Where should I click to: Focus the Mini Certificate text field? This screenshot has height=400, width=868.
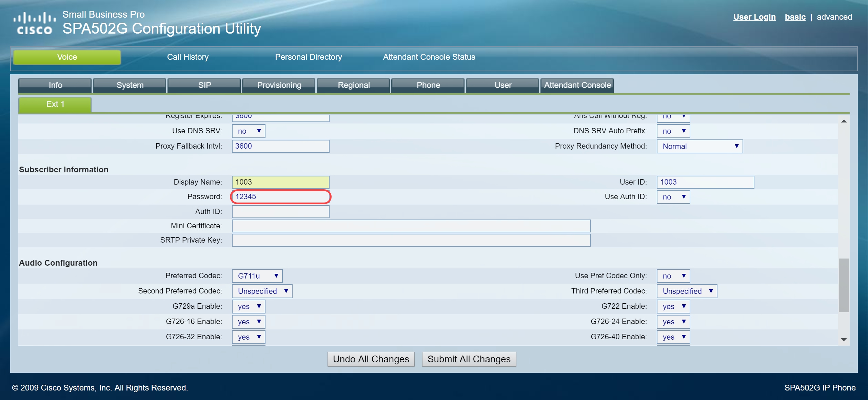[x=411, y=226]
